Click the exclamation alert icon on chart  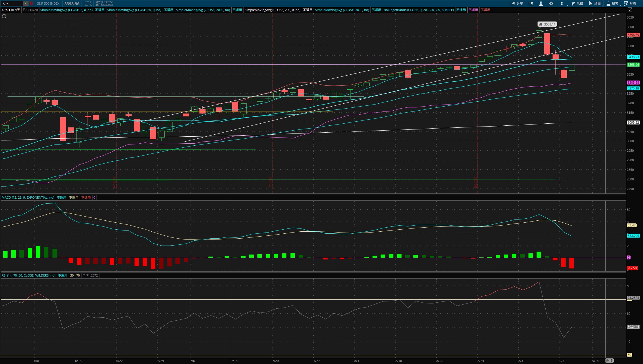point(4,16)
